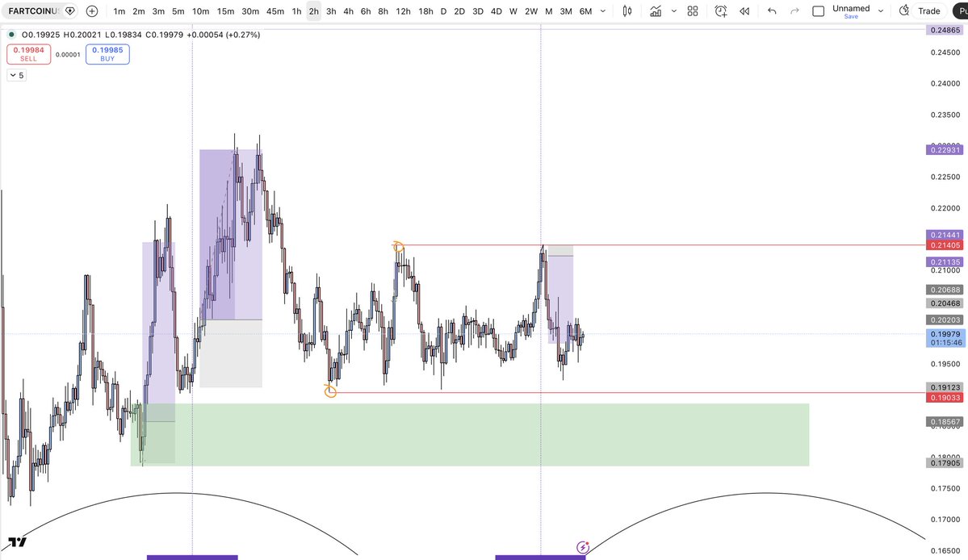This screenshot has width=968, height=560.
Task: Select the short position box below 0.21405 line
Action: (x=560, y=296)
